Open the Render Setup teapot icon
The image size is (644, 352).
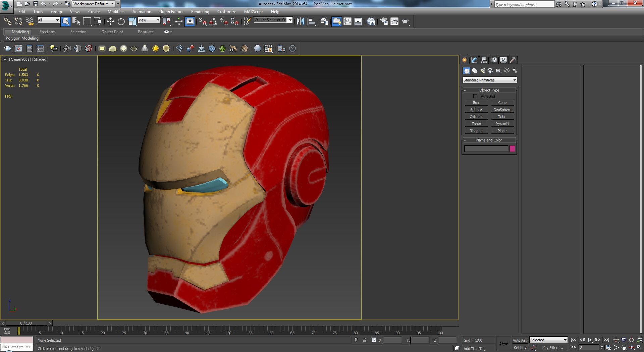coord(384,21)
